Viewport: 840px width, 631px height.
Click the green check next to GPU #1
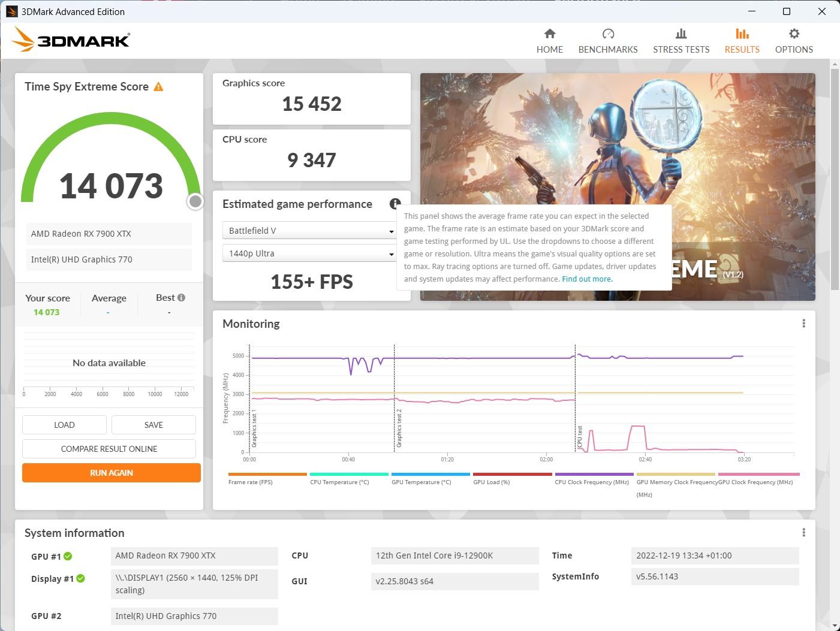tap(68, 556)
